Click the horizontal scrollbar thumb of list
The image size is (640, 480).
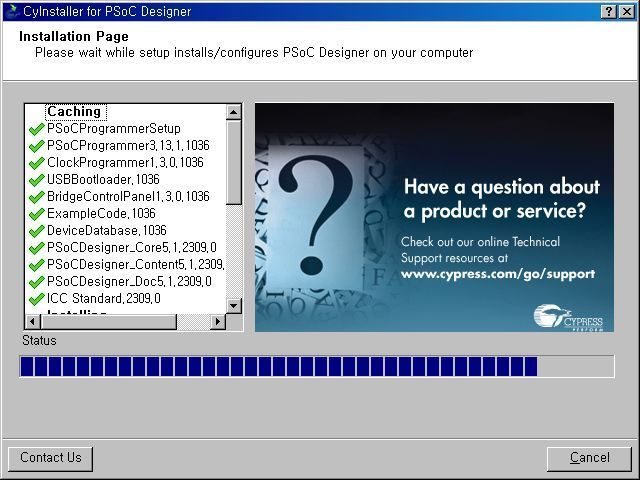click(x=109, y=322)
